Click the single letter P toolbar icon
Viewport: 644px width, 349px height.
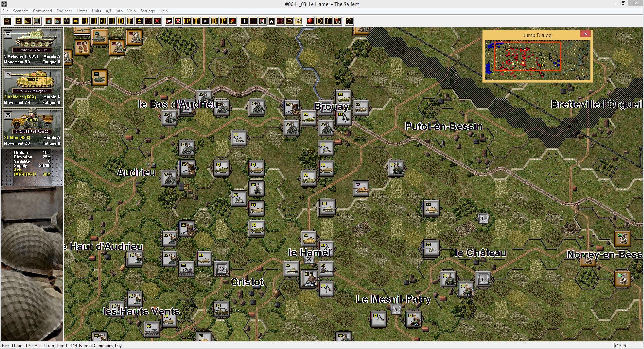pos(223,21)
